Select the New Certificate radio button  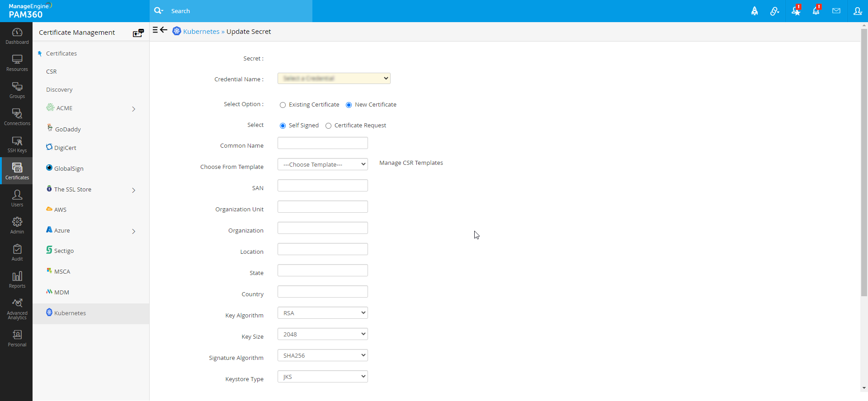[x=349, y=105]
